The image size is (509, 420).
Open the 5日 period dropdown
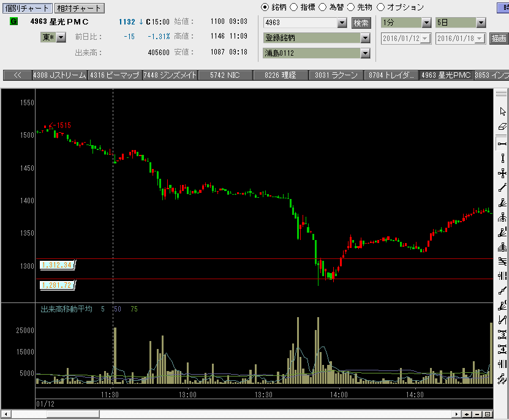pos(481,23)
